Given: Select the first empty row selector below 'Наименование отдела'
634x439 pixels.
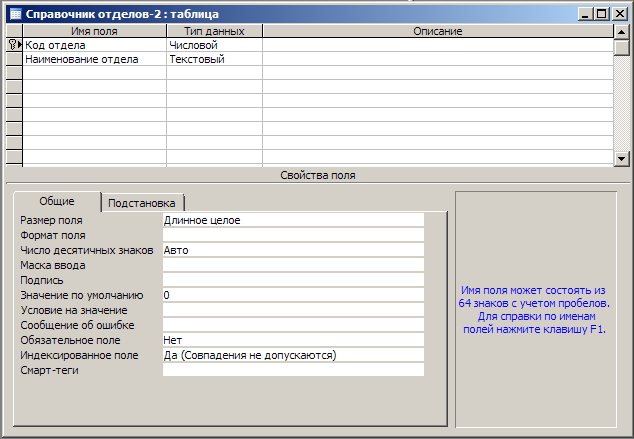Looking at the screenshot, I should tap(15, 73).
